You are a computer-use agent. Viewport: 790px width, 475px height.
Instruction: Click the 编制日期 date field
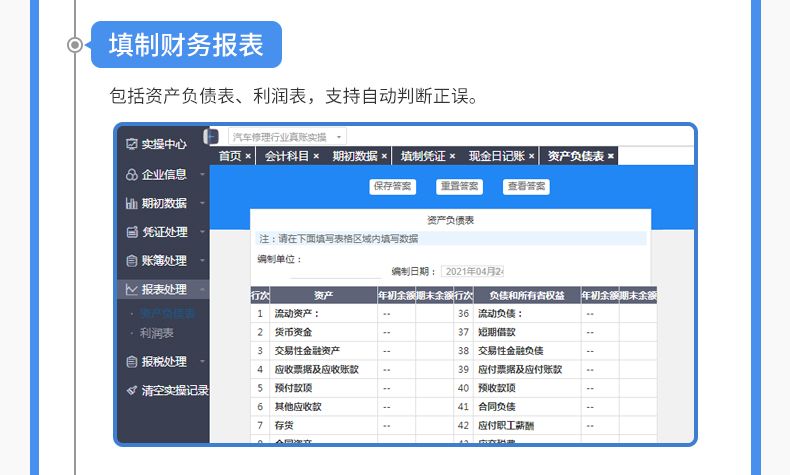click(473, 272)
